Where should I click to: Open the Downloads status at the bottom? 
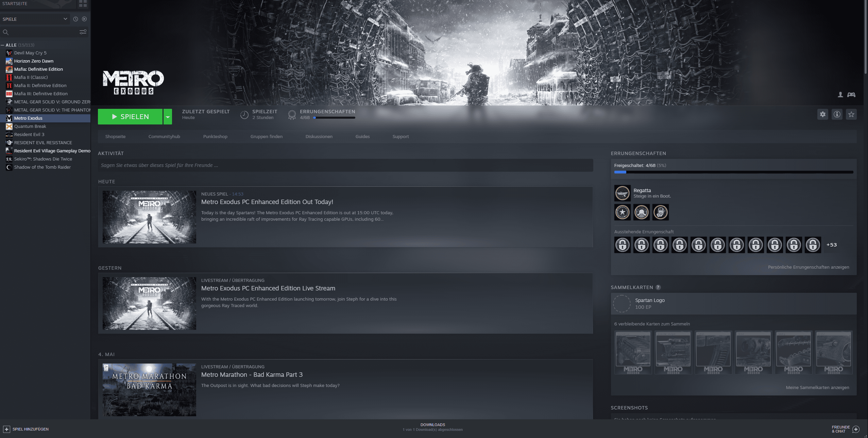(432, 427)
